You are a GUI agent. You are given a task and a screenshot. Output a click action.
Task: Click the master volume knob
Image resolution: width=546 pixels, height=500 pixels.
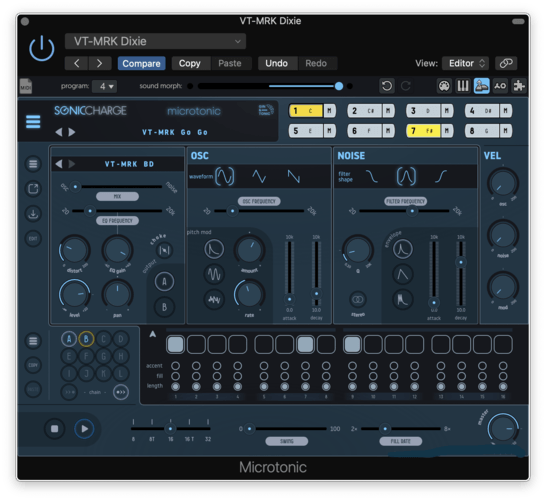click(x=503, y=429)
